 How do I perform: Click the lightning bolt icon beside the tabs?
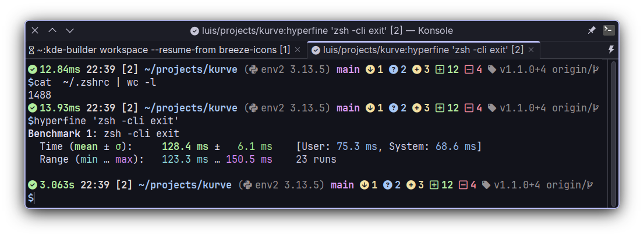(611, 50)
